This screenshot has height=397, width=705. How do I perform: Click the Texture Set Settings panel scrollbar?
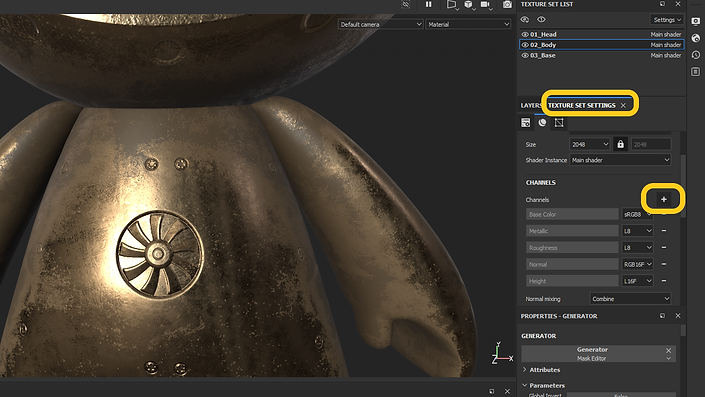(x=683, y=187)
